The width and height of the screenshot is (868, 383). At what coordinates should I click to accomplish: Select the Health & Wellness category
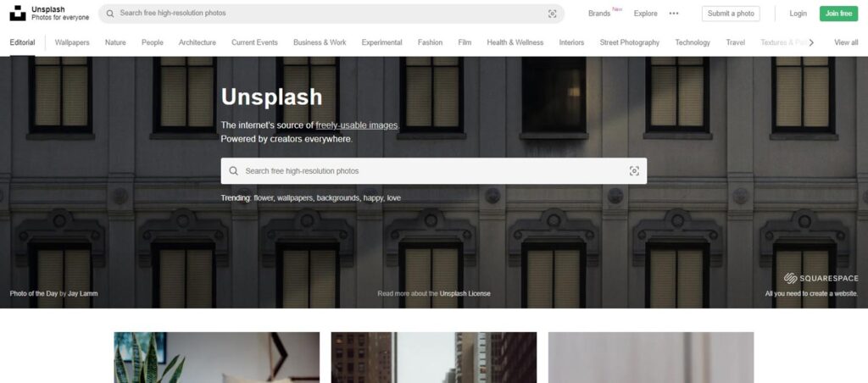pyautogui.click(x=515, y=42)
